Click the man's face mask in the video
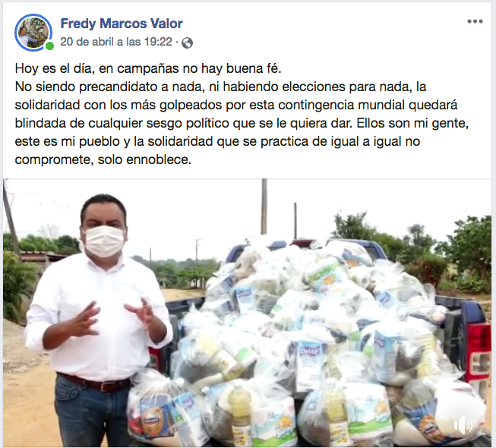This screenshot has height=448, width=496. click(x=104, y=241)
